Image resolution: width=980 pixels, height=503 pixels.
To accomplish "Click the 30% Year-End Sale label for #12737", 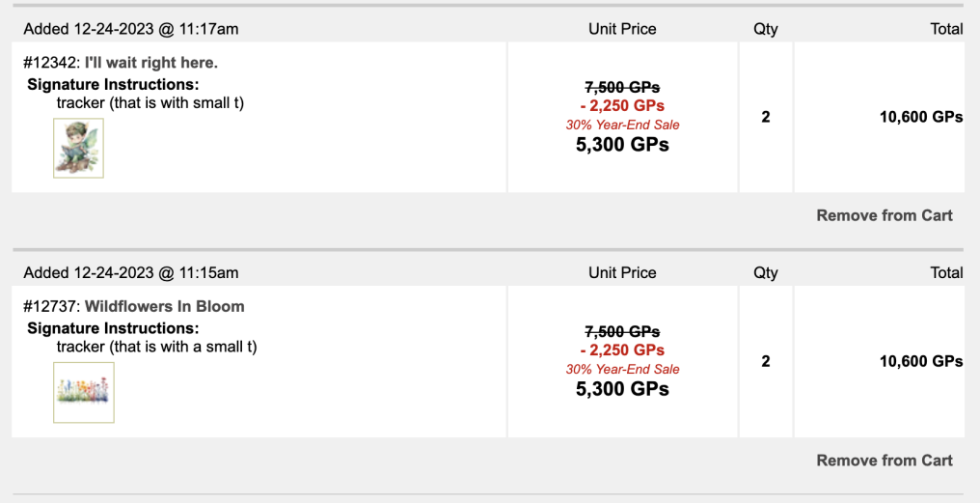I will pyautogui.click(x=622, y=369).
